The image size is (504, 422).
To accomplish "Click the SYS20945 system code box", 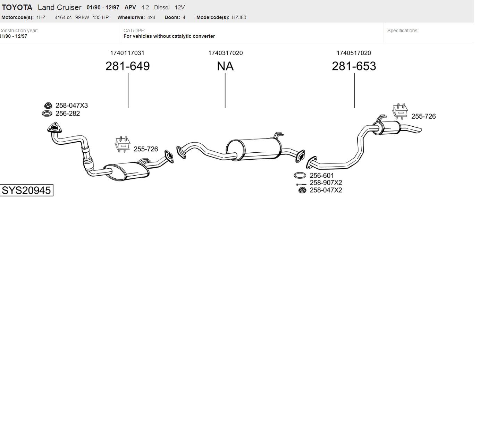I will click(26, 190).
